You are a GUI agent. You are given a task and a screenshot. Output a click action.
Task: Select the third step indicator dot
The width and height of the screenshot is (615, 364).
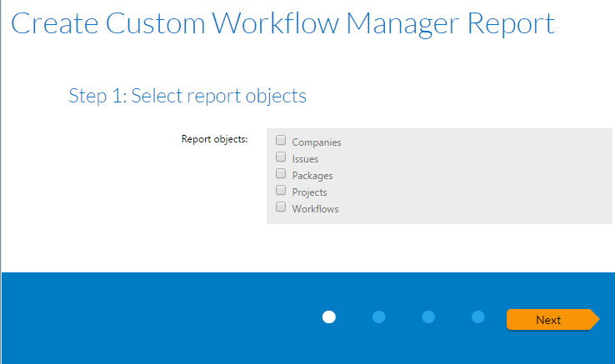[428, 317]
